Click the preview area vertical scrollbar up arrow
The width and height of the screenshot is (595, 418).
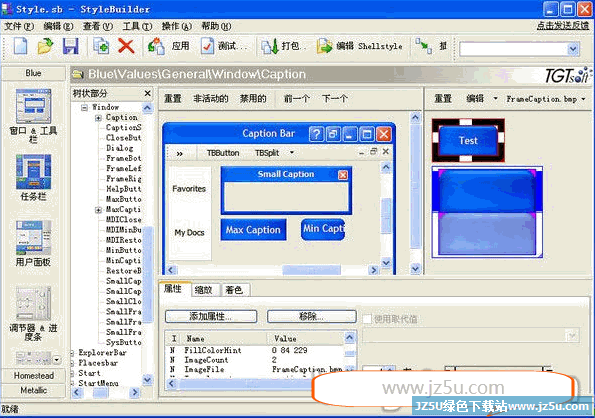pyautogui.click(x=416, y=118)
